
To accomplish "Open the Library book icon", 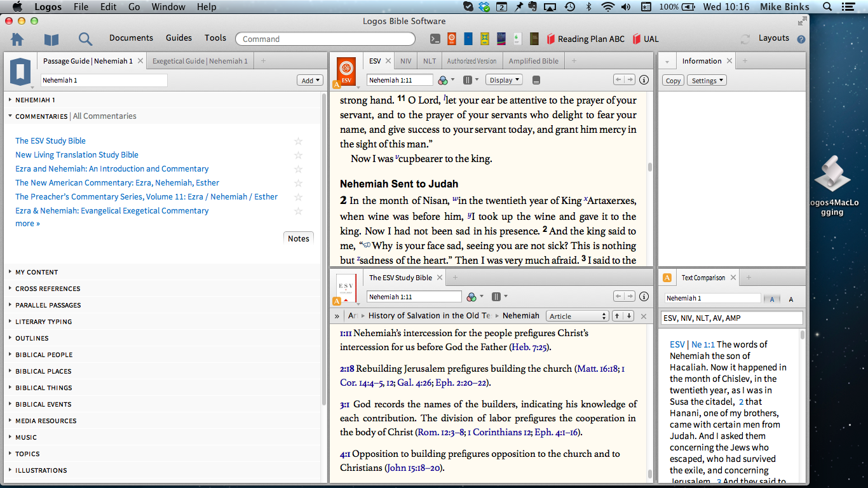I will (x=51, y=39).
